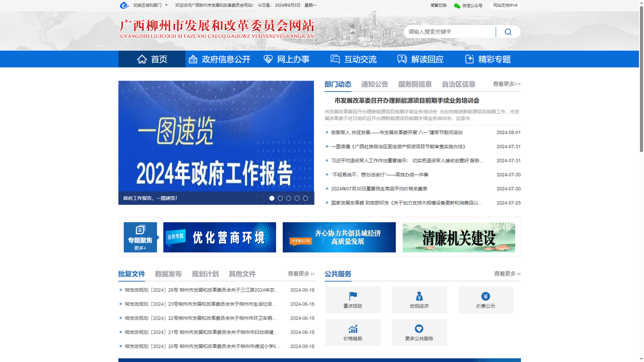Click the WeChat 微信公众号 icon
Screen dimensions: 644x362
click(457, 6)
